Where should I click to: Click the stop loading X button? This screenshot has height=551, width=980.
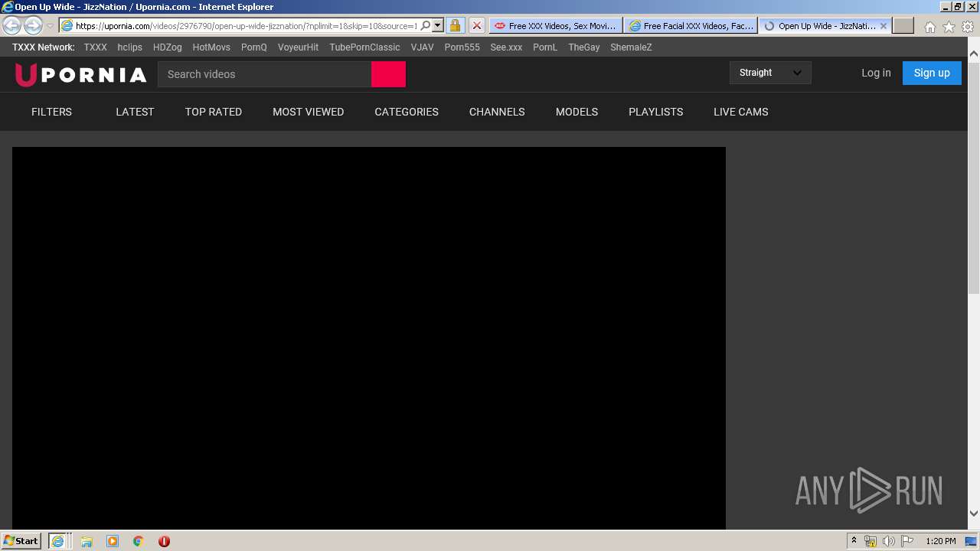[x=476, y=25]
